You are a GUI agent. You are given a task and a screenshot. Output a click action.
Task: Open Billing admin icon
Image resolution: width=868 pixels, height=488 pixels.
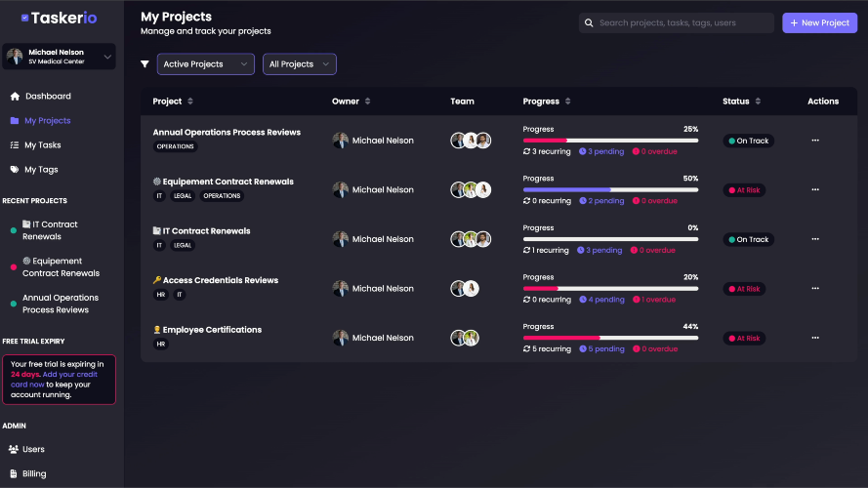[14, 473]
